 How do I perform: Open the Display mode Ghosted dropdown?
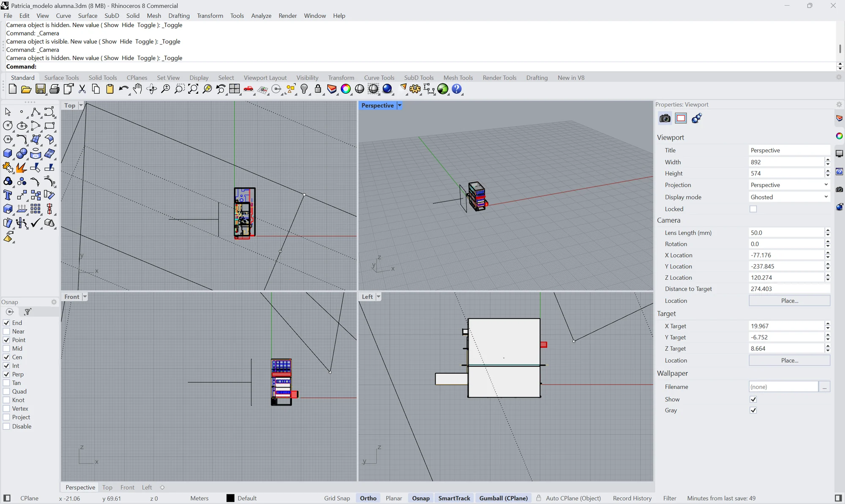tap(789, 197)
